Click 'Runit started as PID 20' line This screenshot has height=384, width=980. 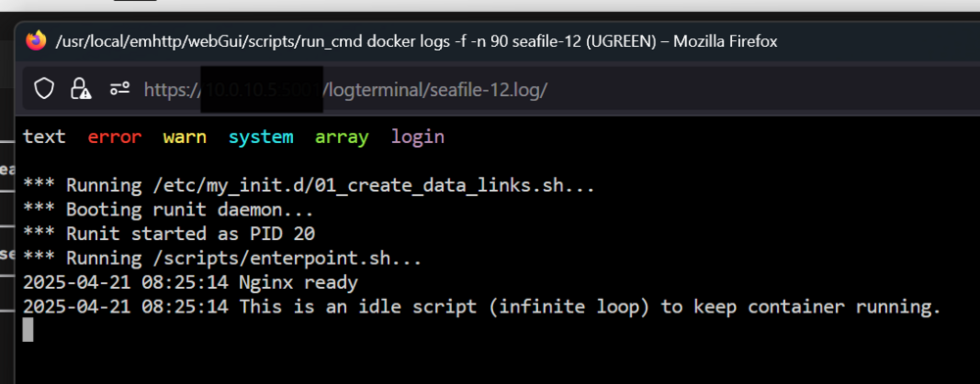(169, 234)
